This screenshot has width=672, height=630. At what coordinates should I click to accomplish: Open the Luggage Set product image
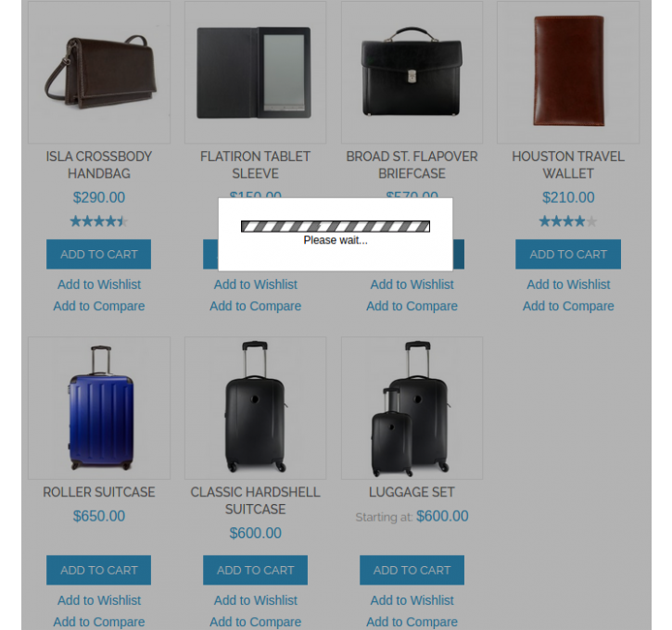(x=412, y=408)
